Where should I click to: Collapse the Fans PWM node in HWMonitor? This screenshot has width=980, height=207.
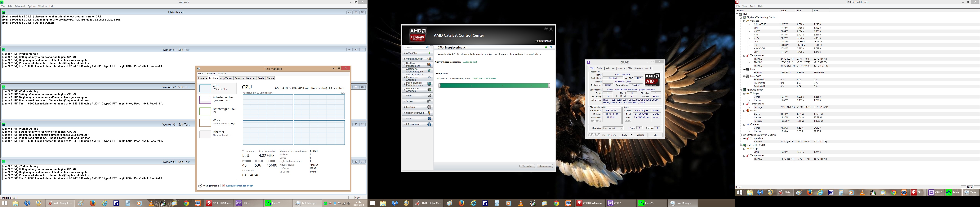744,76
